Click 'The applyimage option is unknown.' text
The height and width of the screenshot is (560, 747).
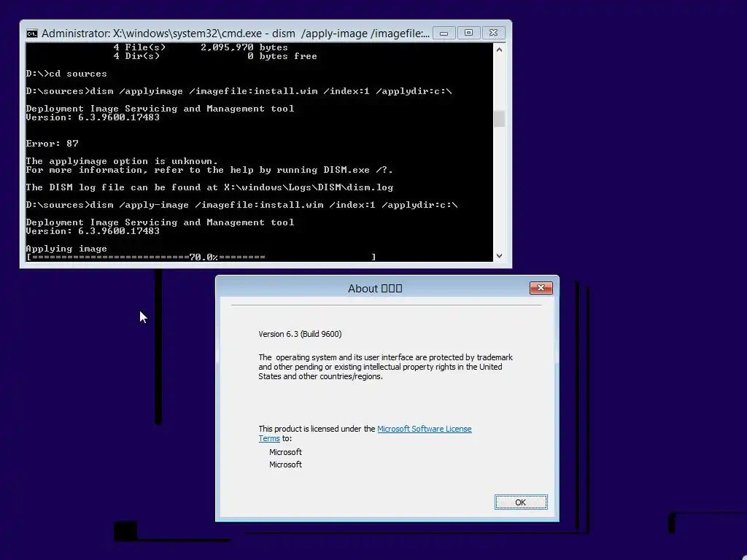[x=122, y=161]
